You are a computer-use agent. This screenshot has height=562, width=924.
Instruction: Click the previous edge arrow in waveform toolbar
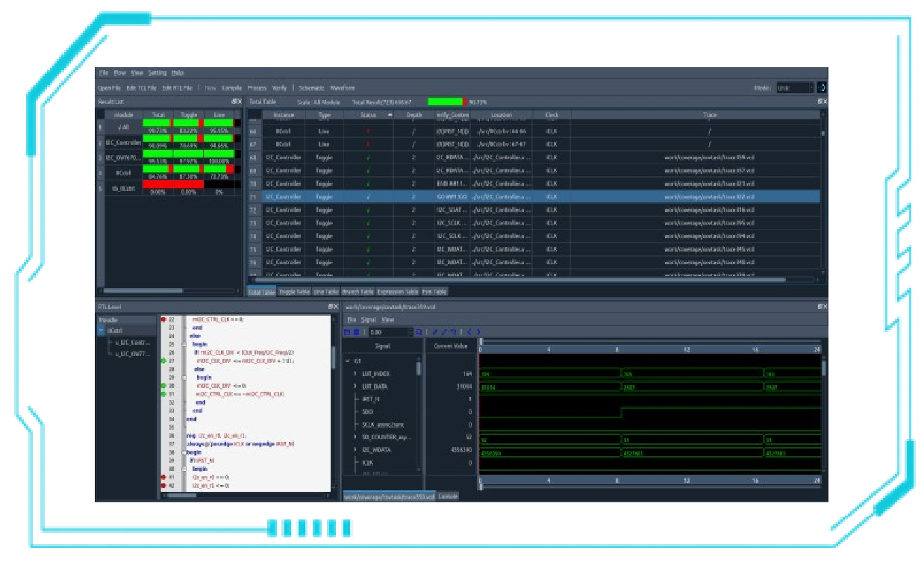[469, 332]
